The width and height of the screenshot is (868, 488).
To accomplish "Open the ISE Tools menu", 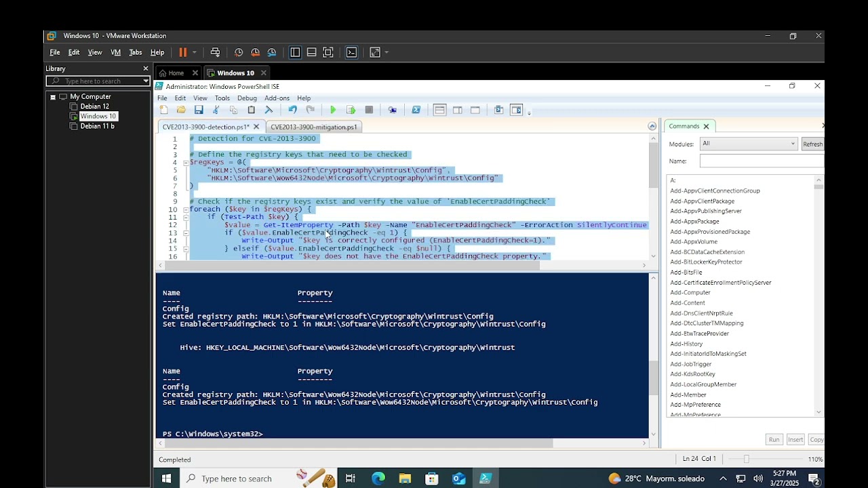I will (x=222, y=98).
